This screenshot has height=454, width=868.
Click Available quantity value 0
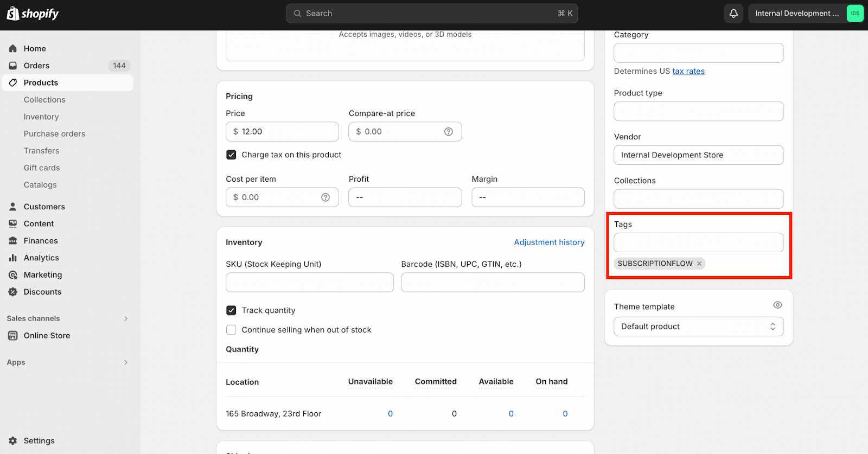point(511,414)
